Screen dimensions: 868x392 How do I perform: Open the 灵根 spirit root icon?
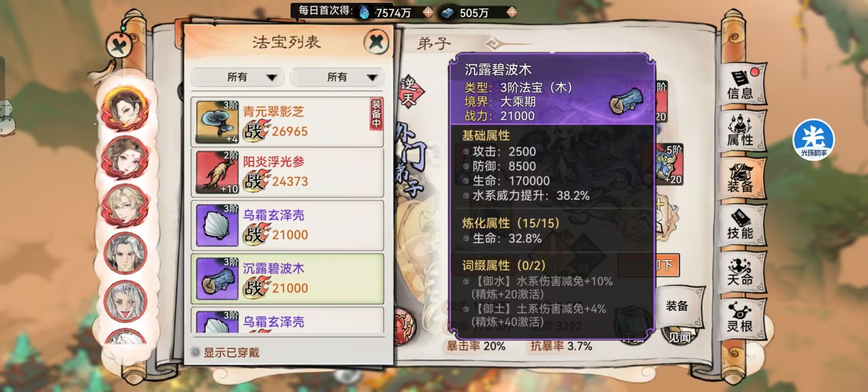pyautogui.click(x=741, y=318)
